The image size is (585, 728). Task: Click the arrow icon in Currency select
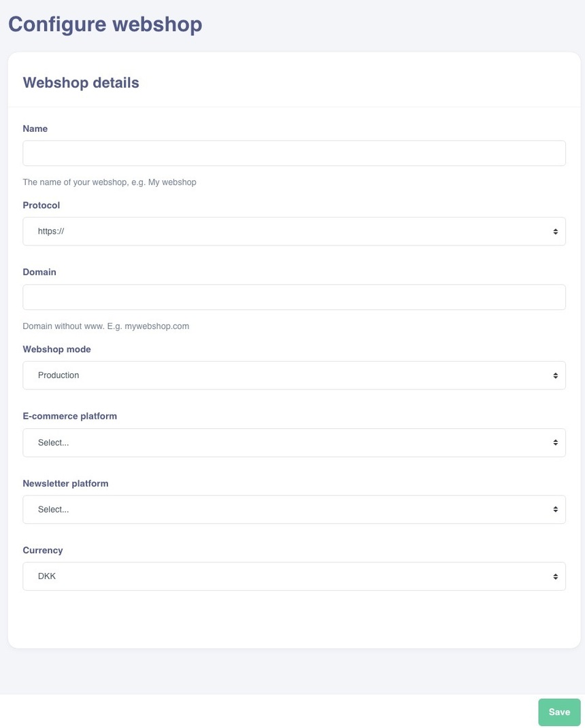[555, 577]
